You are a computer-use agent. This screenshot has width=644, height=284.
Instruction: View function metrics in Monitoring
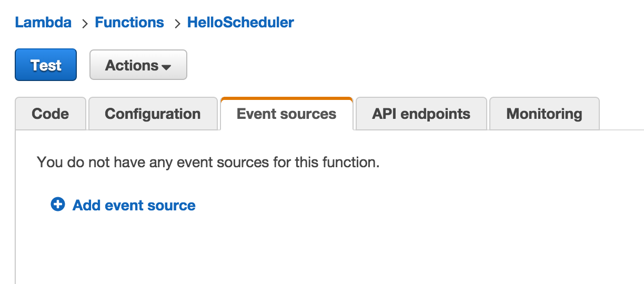544,114
